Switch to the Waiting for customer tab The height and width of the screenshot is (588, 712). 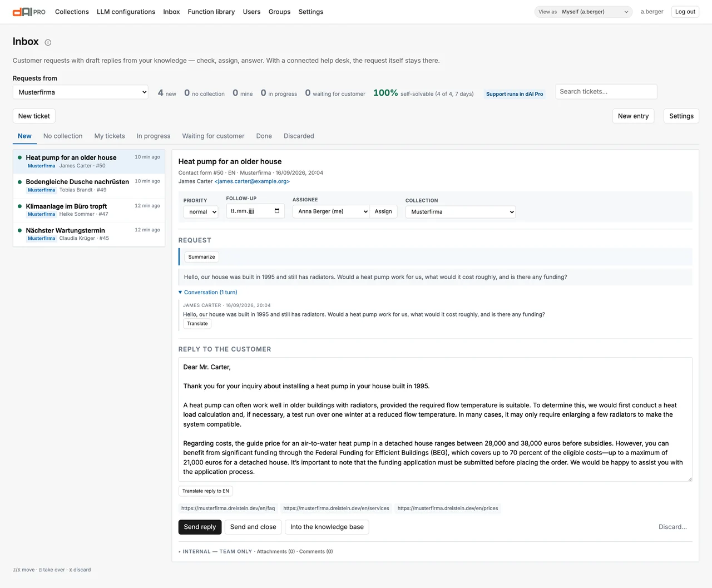[x=213, y=136]
